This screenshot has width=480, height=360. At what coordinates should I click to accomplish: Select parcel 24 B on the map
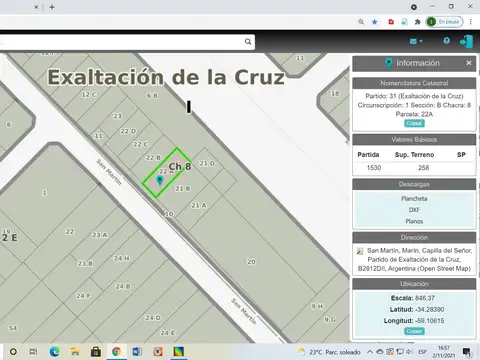coord(123,286)
